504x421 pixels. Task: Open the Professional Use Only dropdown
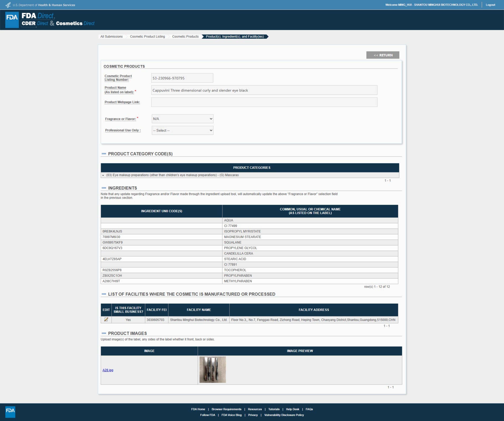tap(182, 130)
